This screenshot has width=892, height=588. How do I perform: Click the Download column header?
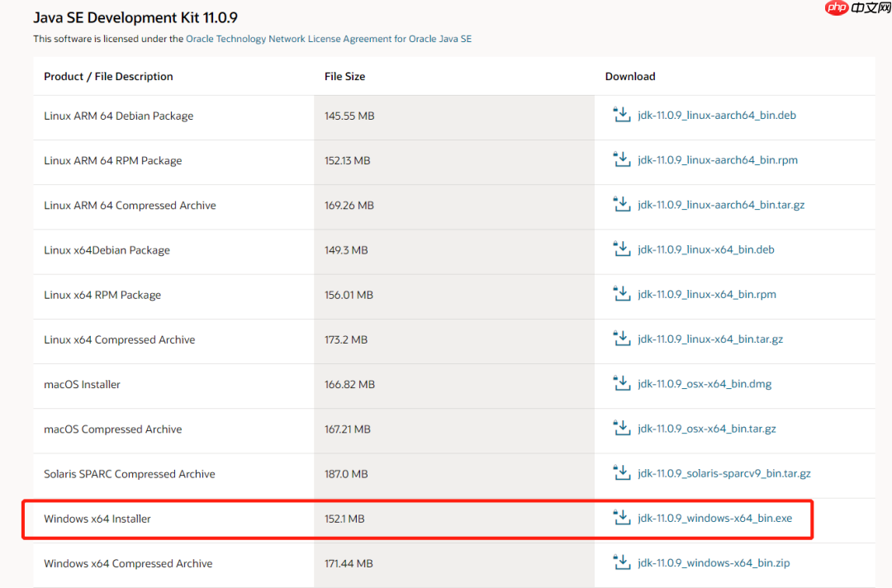tap(630, 77)
